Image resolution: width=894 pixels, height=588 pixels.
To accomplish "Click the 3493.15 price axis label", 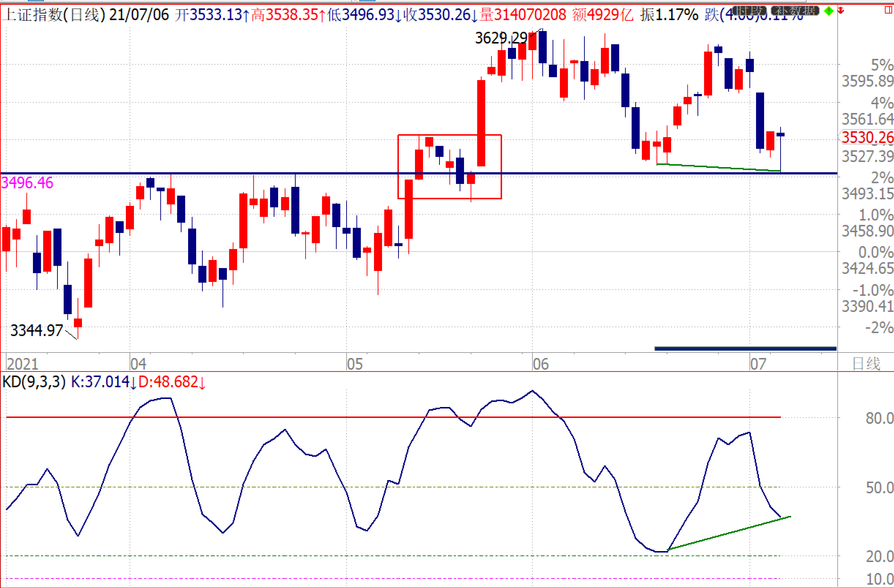I will pyautogui.click(x=867, y=194).
